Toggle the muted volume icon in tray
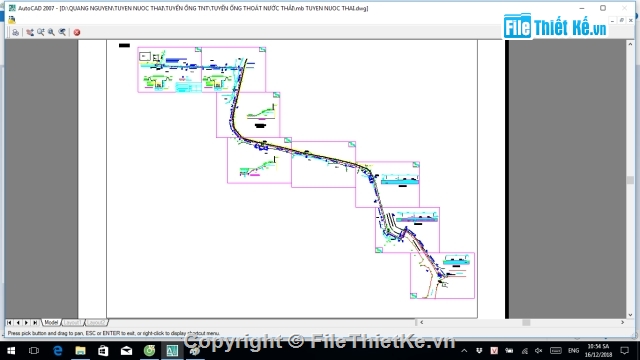640x360 pixels. [539, 351]
